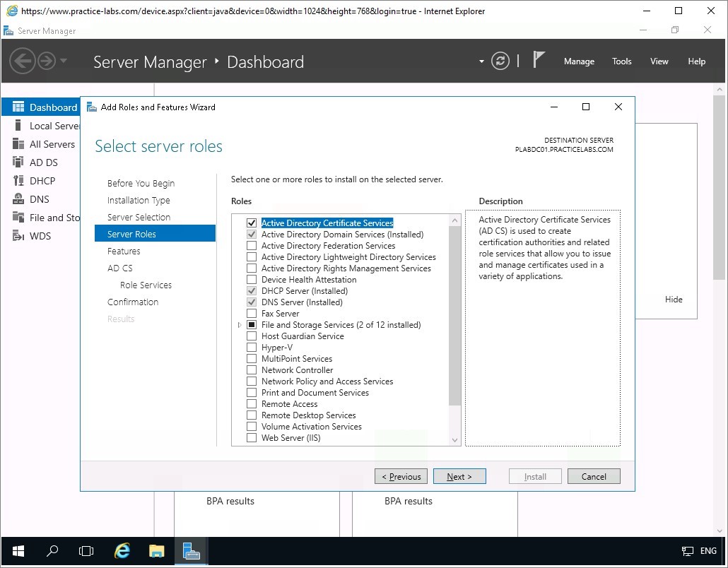Open the WDS sidebar icon
728x568 pixels.
18,235
